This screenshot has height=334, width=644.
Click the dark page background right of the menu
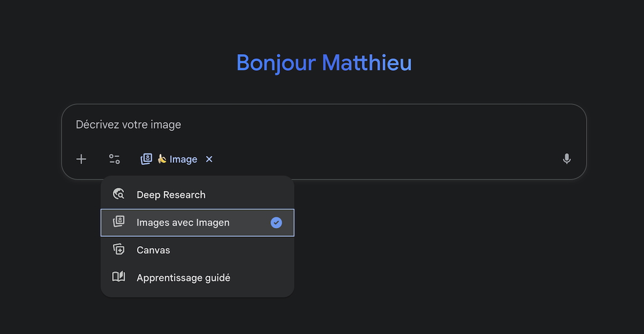[456, 247]
